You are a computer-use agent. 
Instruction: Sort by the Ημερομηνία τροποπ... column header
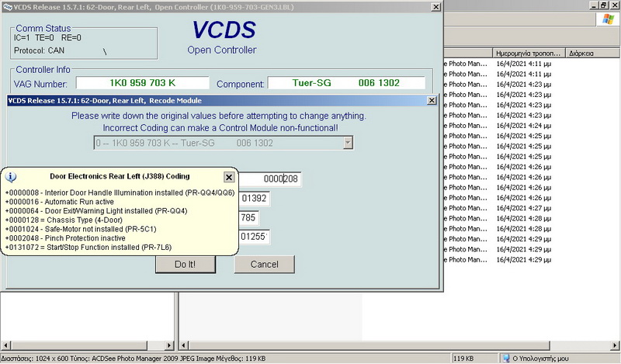529,53
